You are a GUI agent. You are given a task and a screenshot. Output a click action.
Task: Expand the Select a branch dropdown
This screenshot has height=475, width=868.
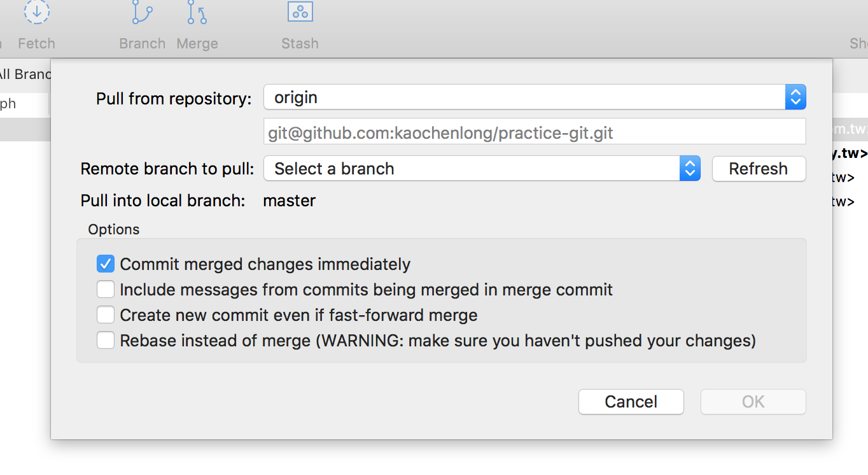482,169
